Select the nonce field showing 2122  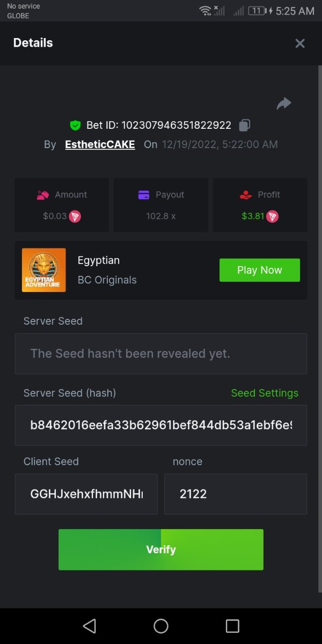tap(236, 494)
